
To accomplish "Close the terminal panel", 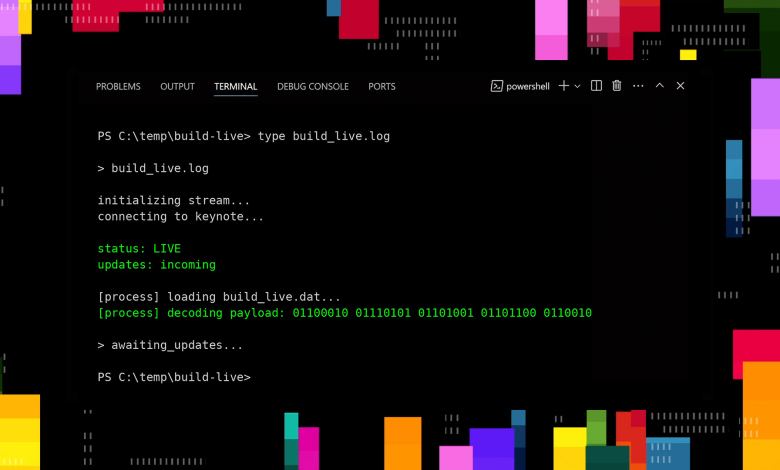I will pos(680,86).
